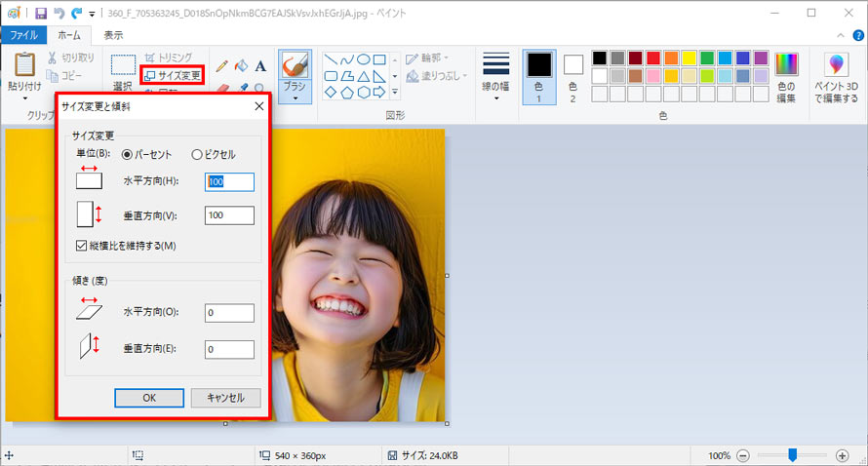Pick the green color in the palette

707,58
